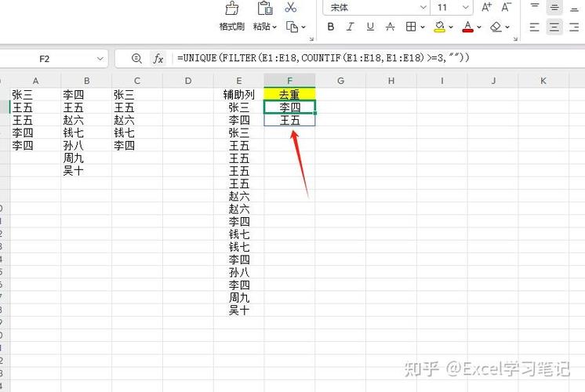Click the Copy icon

point(292,27)
